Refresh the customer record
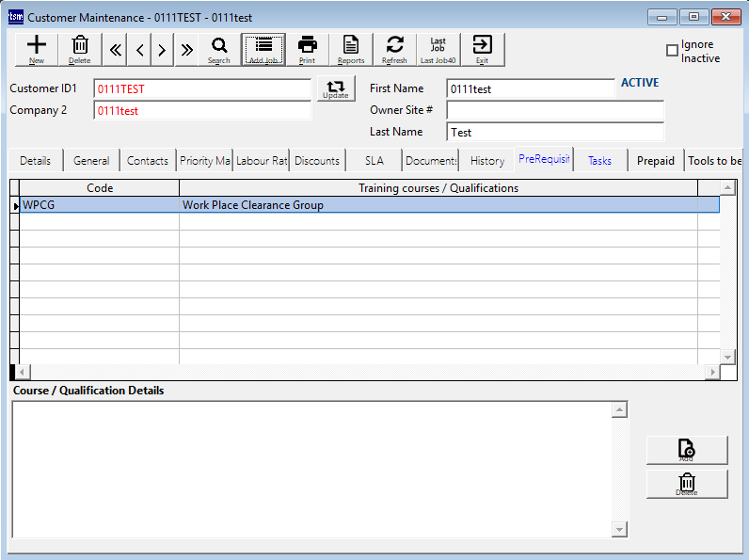 (x=394, y=49)
